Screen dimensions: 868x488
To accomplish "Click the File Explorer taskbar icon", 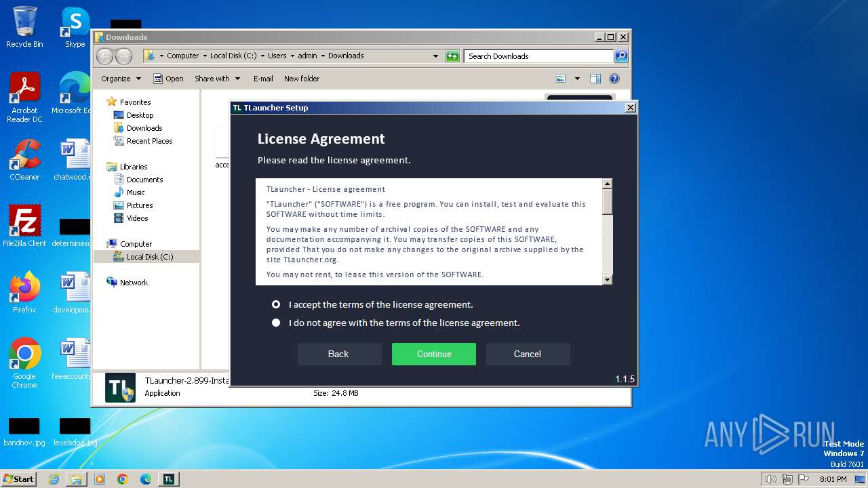I will pyautogui.click(x=77, y=479).
